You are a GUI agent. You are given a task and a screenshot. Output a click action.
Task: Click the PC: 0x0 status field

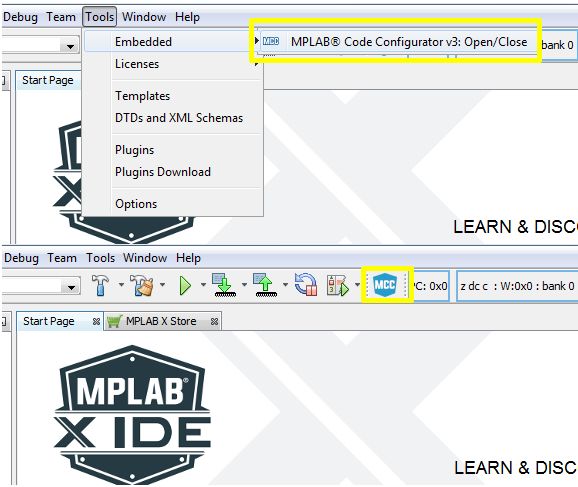tap(430, 286)
